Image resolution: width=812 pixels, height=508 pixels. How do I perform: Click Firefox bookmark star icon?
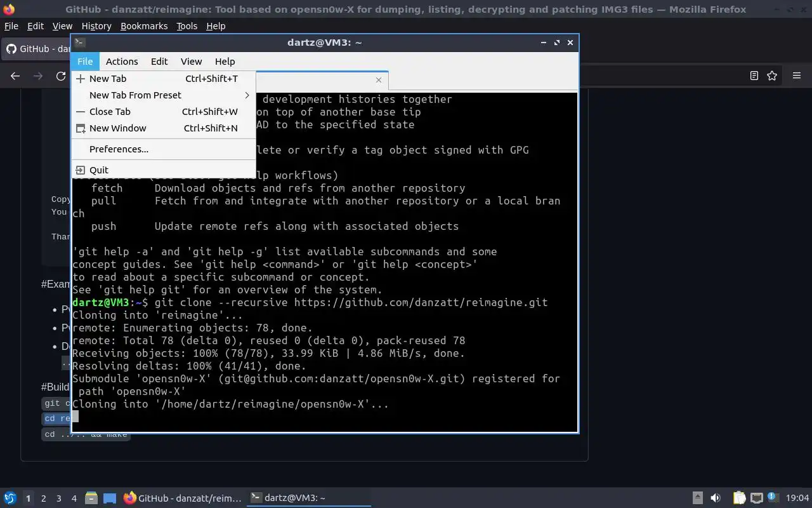tap(772, 76)
